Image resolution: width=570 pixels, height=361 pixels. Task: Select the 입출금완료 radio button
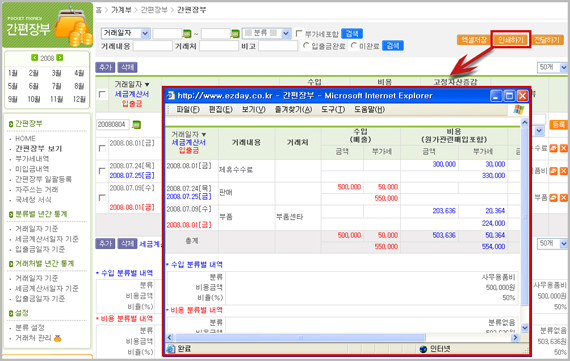pyautogui.click(x=306, y=45)
